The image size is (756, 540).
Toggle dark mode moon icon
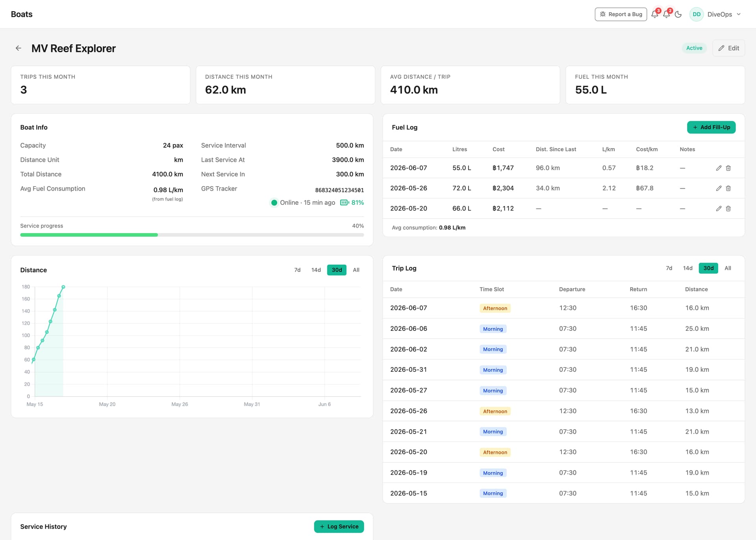coord(678,14)
